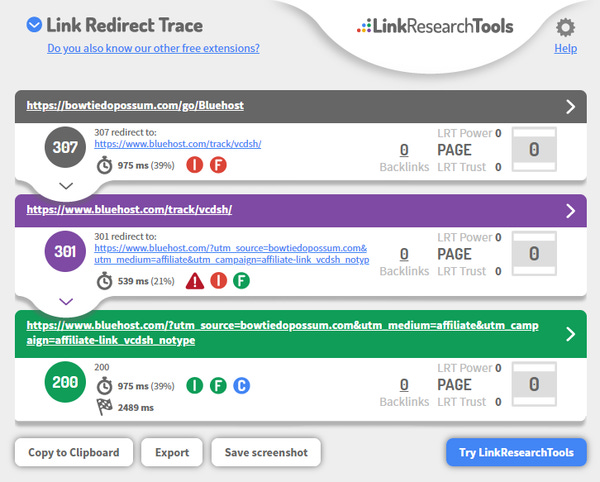Click the '301 redirect to:' label

(x=126, y=236)
